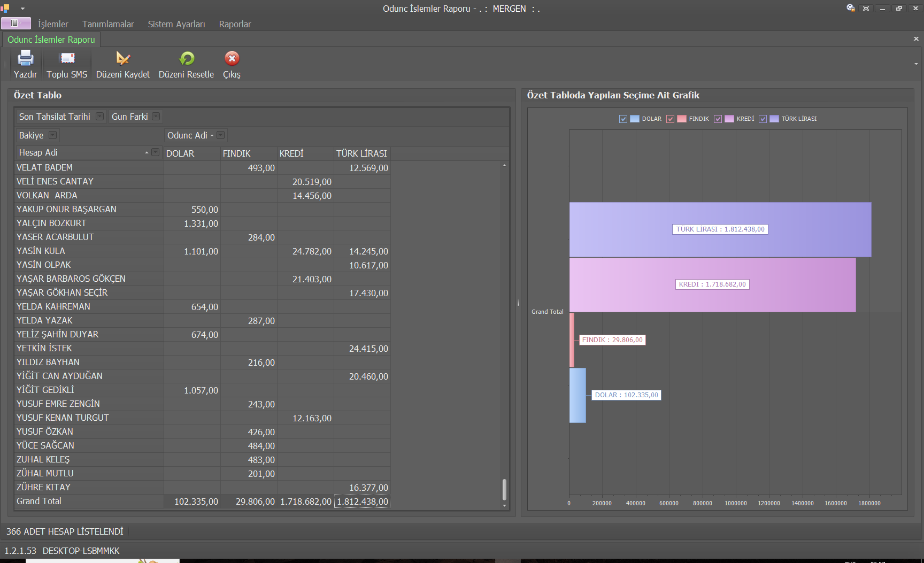The width and height of the screenshot is (924, 563).
Task: Open the Raporlar menu
Action: click(235, 24)
